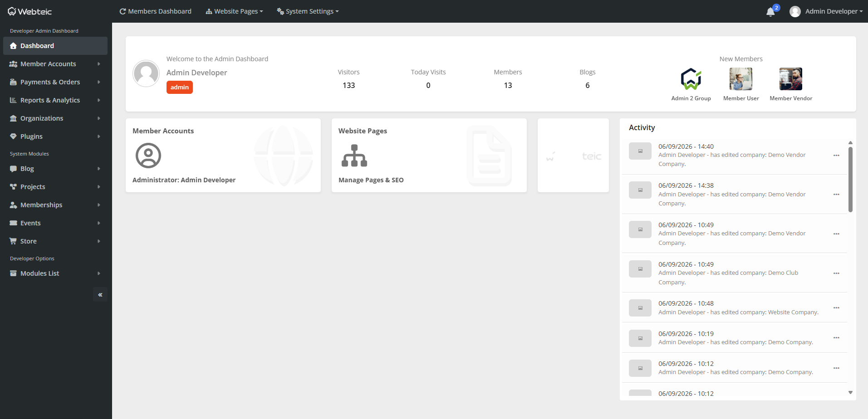Select the Blog sidebar menu item
Screen dimensions: 868x419
(x=55, y=169)
